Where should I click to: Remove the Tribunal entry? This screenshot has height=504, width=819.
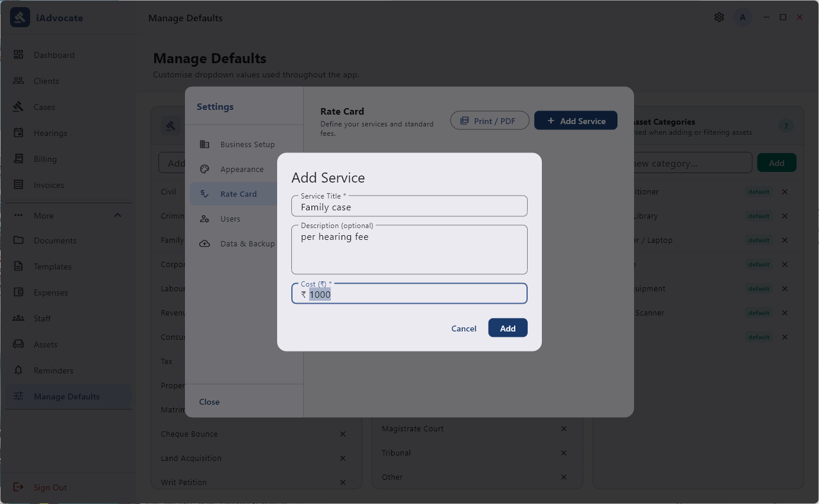point(564,453)
